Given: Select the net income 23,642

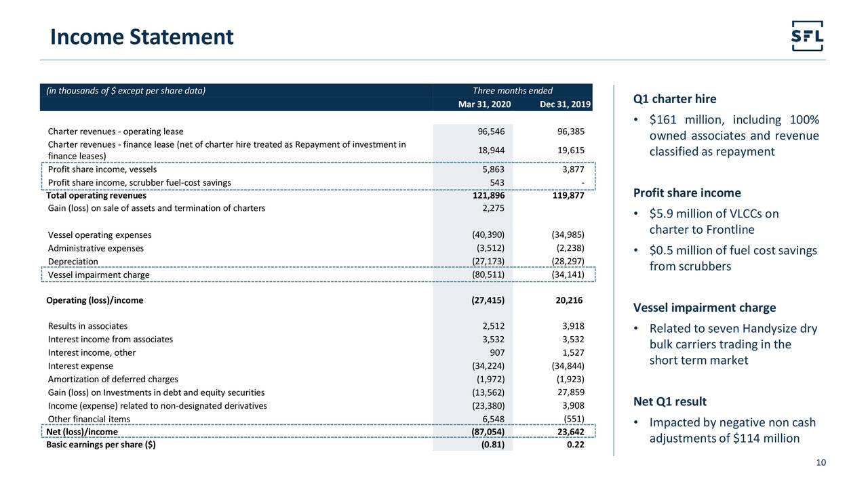Looking at the screenshot, I should [x=570, y=432].
